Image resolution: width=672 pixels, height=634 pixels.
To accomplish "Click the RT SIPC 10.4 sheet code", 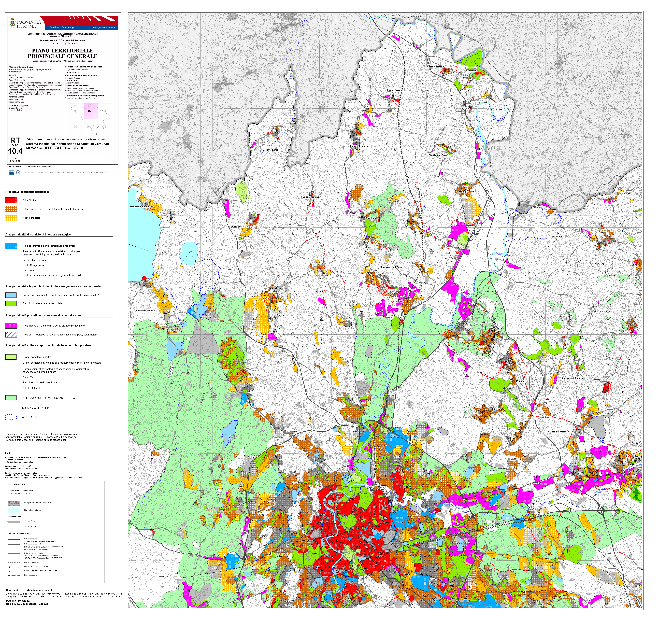I will tap(15, 146).
